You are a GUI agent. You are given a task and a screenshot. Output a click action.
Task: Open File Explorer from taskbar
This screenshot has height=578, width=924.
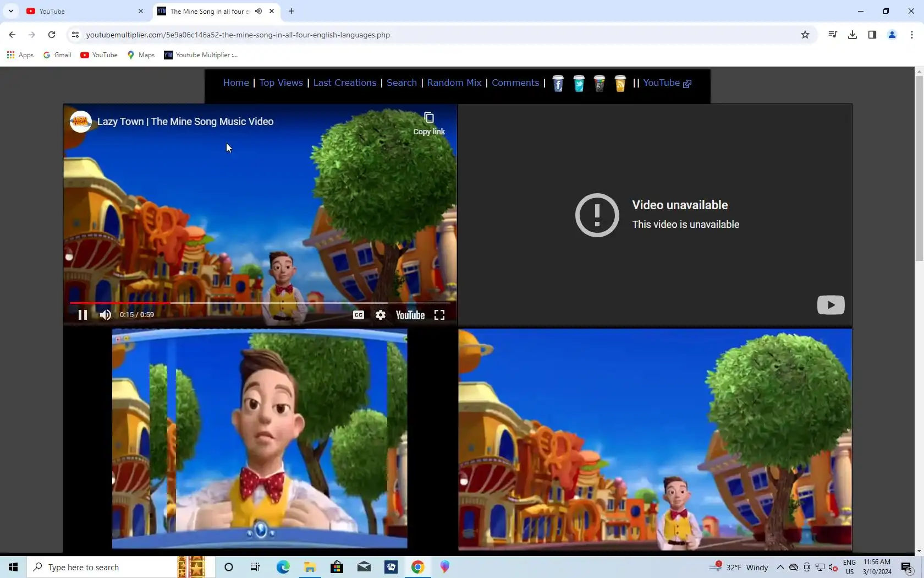pyautogui.click(x=310, y=567)
